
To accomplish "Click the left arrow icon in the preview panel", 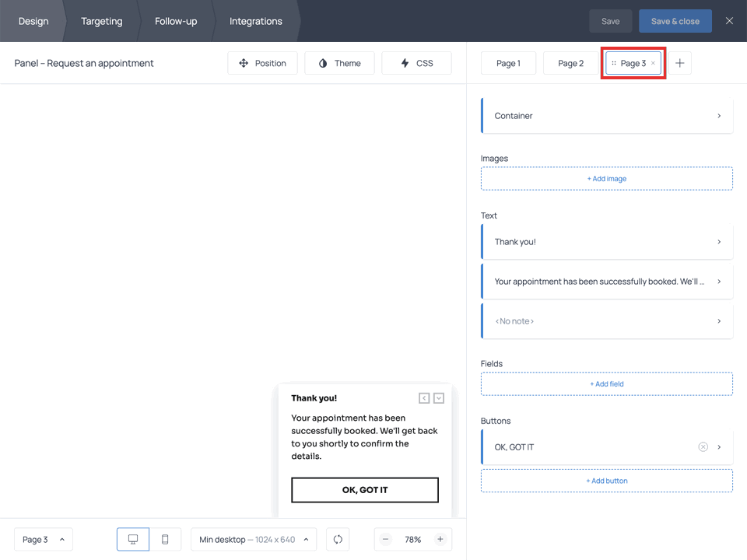I will [424, 398].
